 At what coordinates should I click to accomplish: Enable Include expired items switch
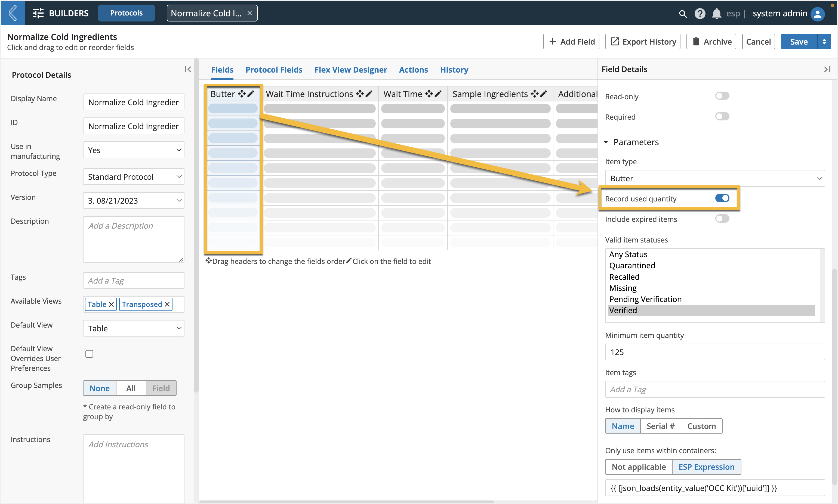[722, 219]
